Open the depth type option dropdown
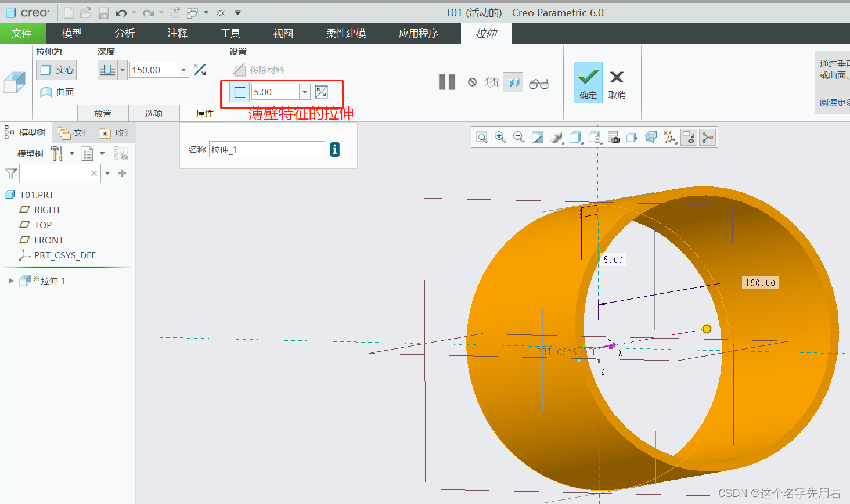850x504 pixels. [x=123, y=70]
